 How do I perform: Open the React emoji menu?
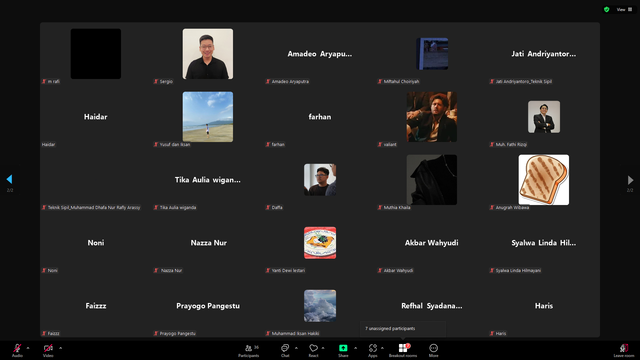(x=313, y=350)
